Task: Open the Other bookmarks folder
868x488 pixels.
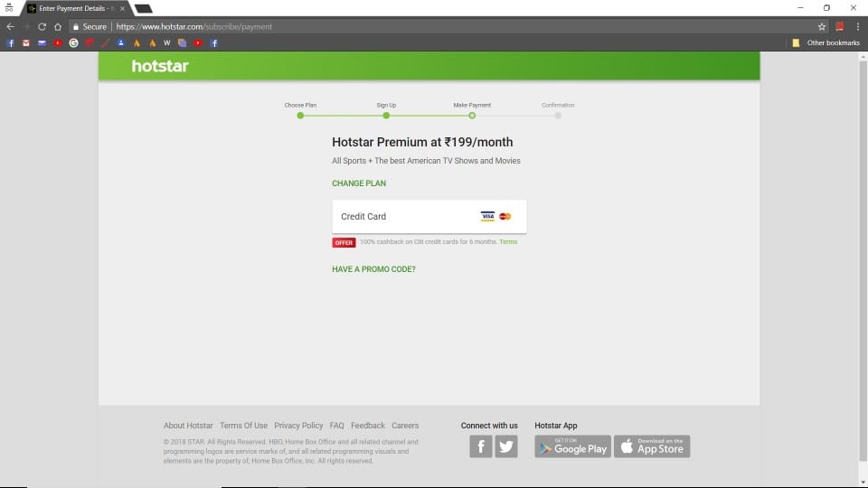Action: (826, 42)
